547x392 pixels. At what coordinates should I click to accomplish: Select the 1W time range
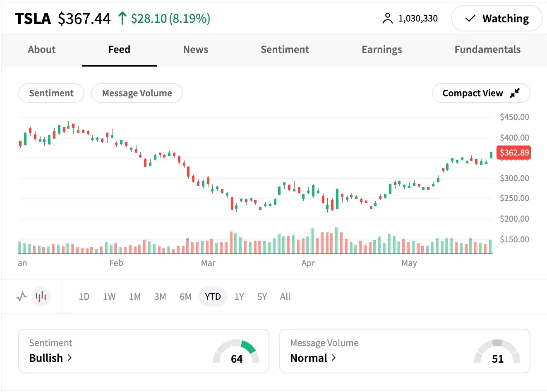pyautogui.click(x=109, y=296)
